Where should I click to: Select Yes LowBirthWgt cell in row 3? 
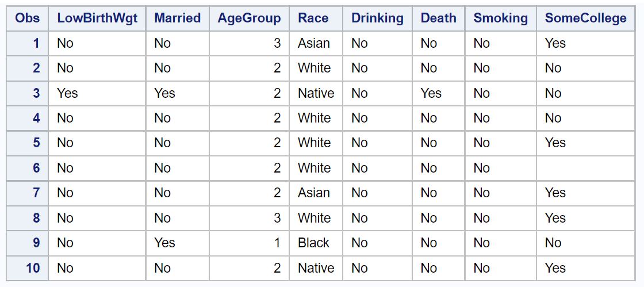[97, 93]
